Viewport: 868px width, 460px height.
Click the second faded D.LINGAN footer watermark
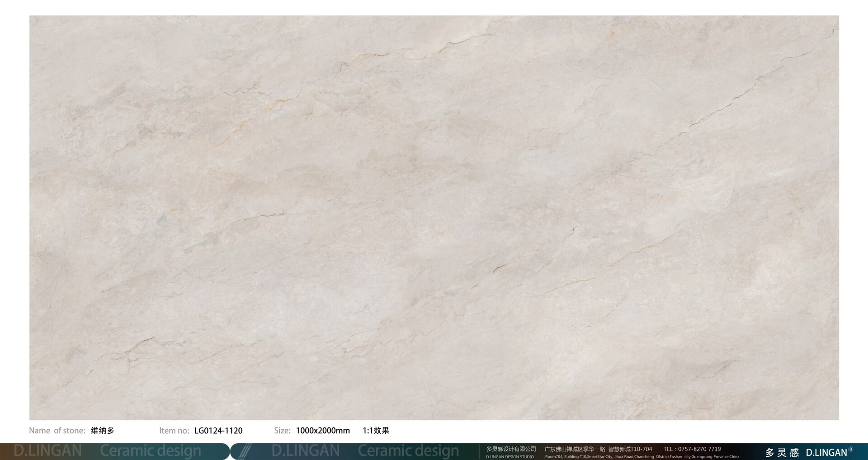(305, 451)
